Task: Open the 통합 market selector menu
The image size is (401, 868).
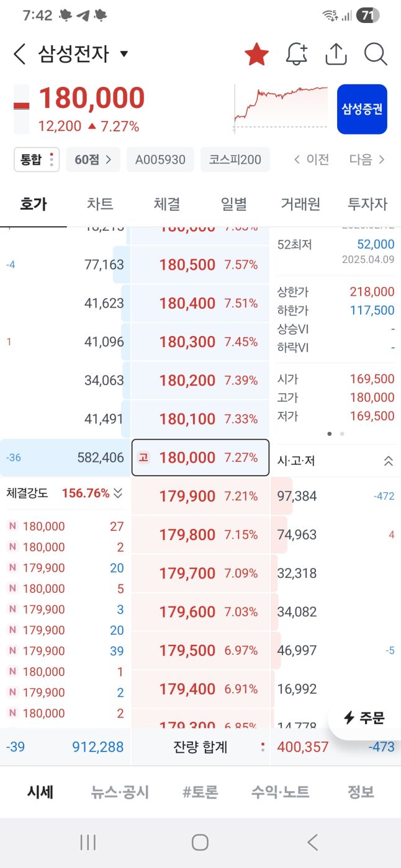Action: [37, 159]
